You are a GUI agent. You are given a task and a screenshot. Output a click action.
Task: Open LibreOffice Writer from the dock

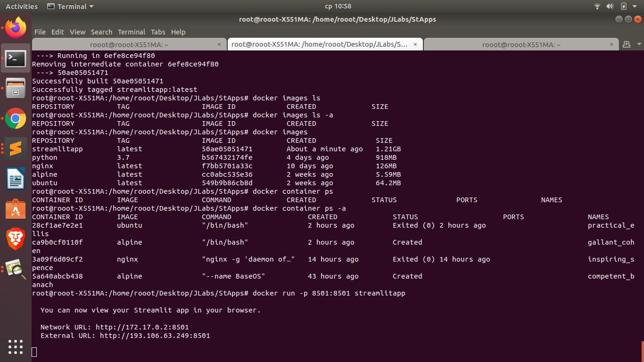click(16, 179)
